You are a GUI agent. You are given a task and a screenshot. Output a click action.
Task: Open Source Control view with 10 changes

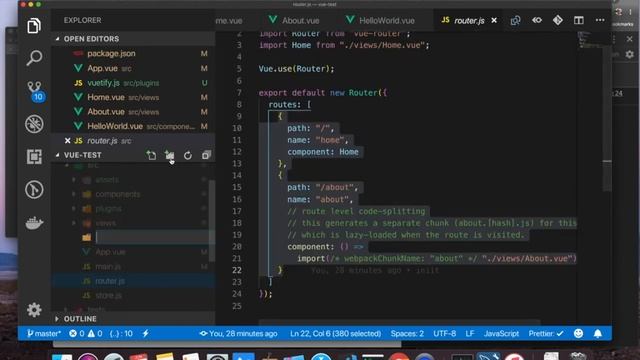click(35, 91)
